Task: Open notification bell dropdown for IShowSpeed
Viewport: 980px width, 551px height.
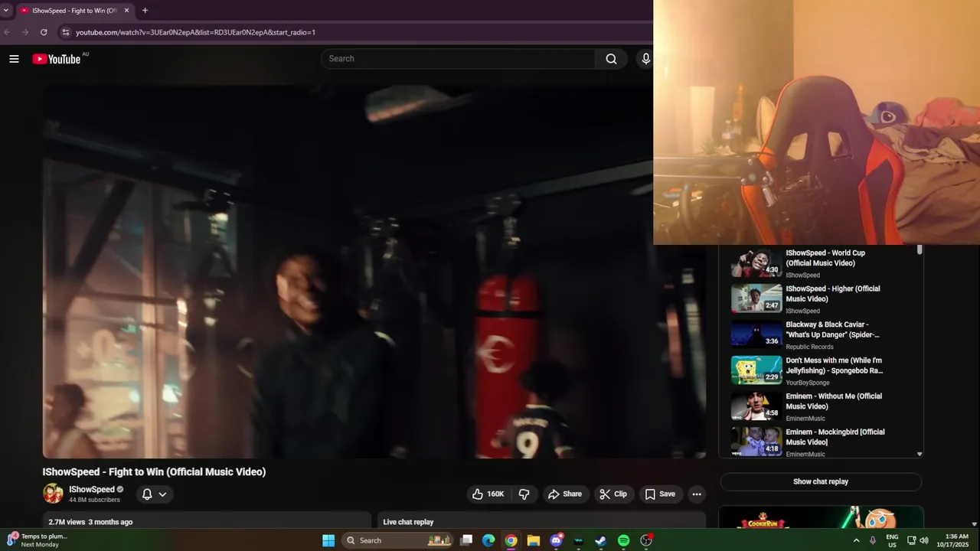Action: pos(155,494)
